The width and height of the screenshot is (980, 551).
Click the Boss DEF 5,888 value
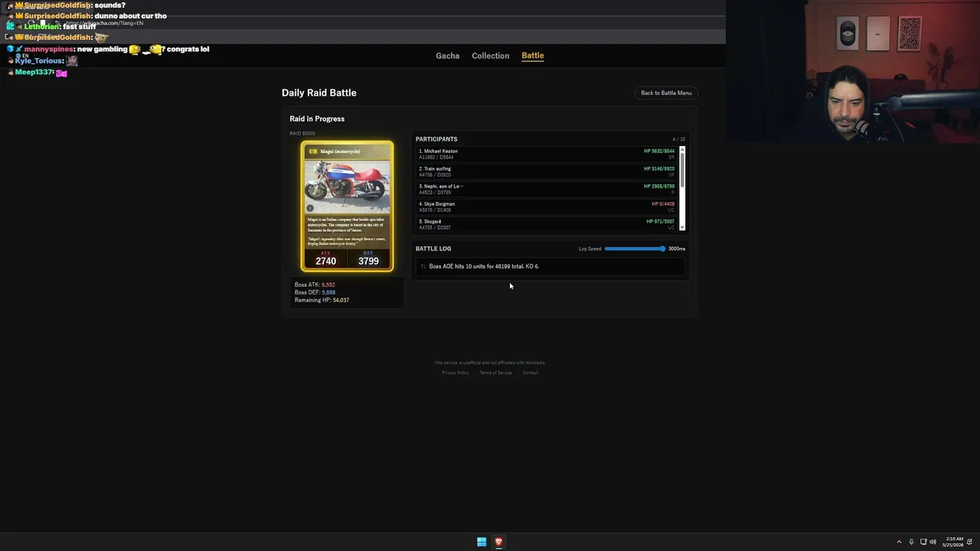[x=328, y=292]
